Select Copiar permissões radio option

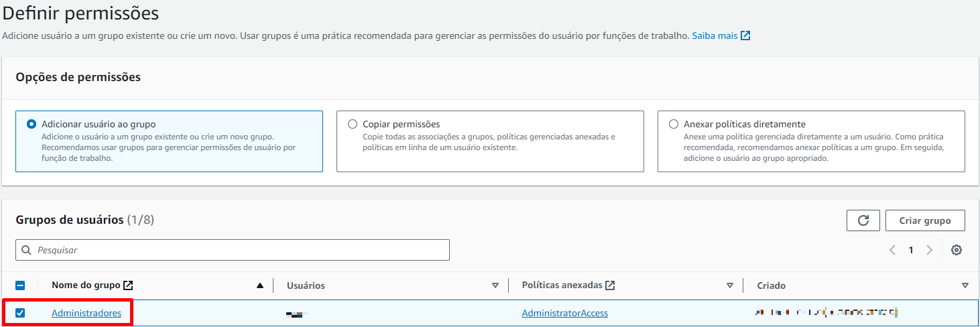pyautogui.click(x=353, y=124)
